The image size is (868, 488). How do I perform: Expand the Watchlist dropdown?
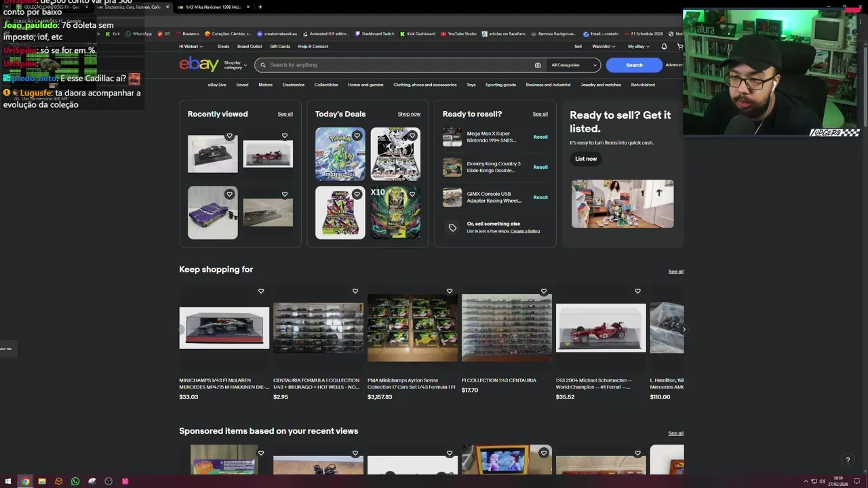(604, 47)
